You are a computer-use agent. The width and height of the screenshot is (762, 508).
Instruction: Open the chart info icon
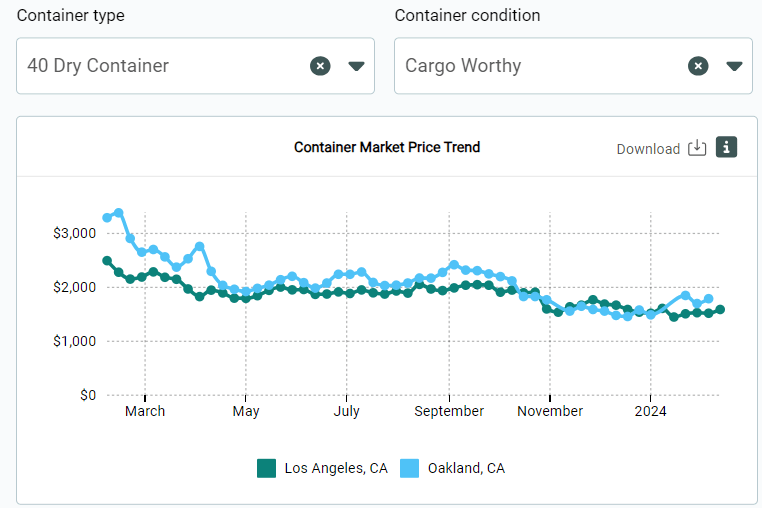point(727,147)
